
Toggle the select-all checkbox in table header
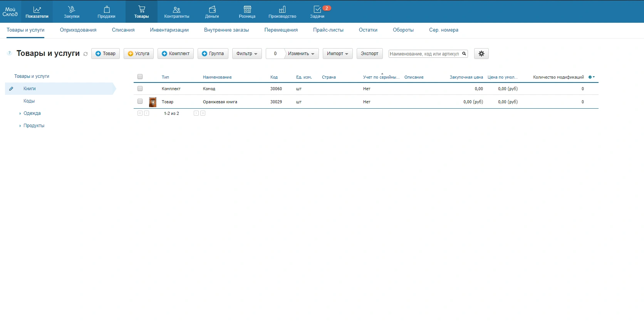[140, 77]
